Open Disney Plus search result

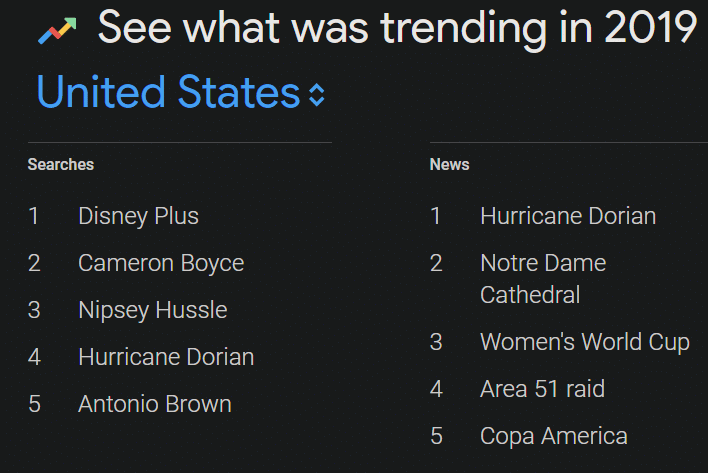pyautogui.click(x=138, y=216)
